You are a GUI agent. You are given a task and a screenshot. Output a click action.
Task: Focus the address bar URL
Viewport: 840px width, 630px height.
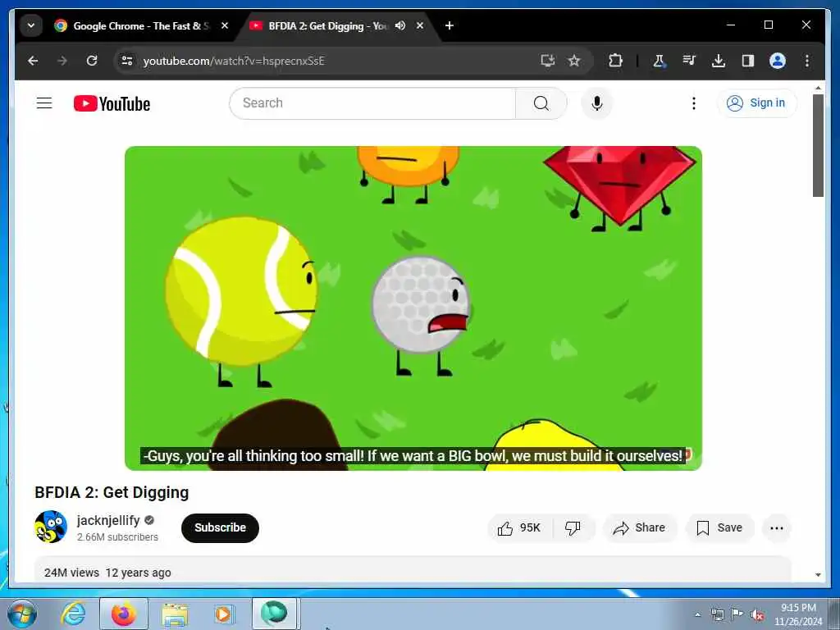point(234,61)
